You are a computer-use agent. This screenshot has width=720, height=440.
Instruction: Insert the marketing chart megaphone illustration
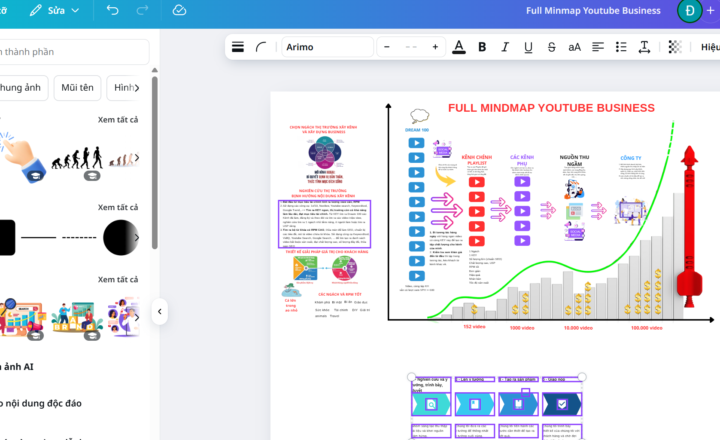click(22, 318)
